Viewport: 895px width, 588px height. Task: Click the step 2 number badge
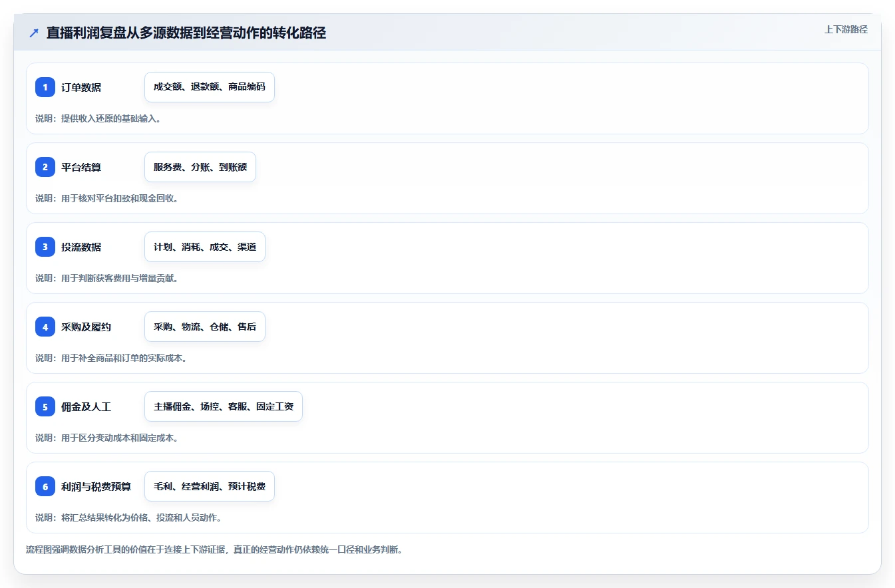click(45, 167)
